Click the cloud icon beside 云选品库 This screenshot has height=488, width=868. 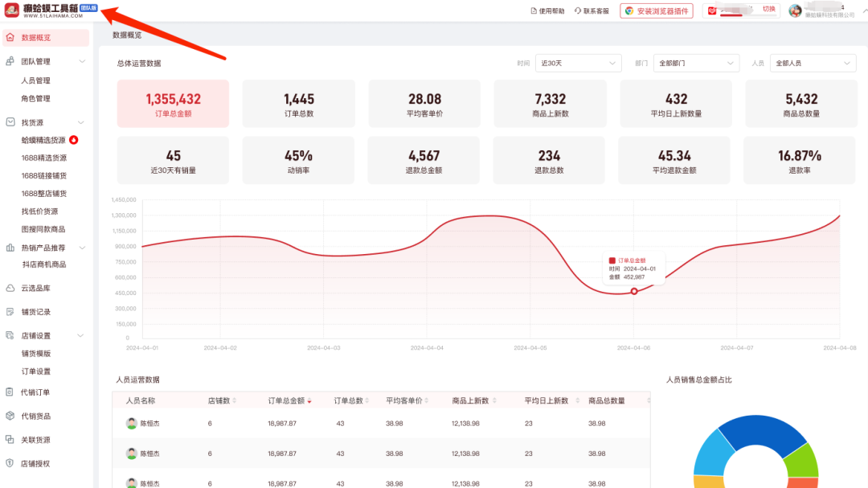click(10, 288)
